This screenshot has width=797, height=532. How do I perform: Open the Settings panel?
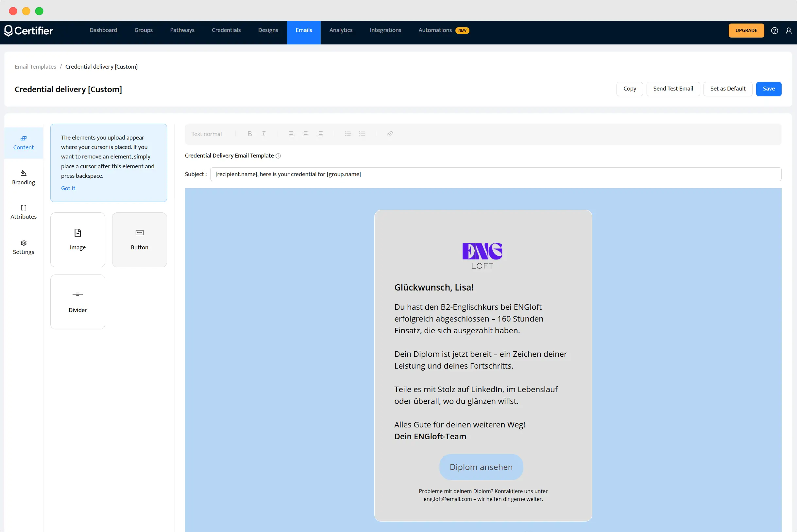[x=23, y=247]
